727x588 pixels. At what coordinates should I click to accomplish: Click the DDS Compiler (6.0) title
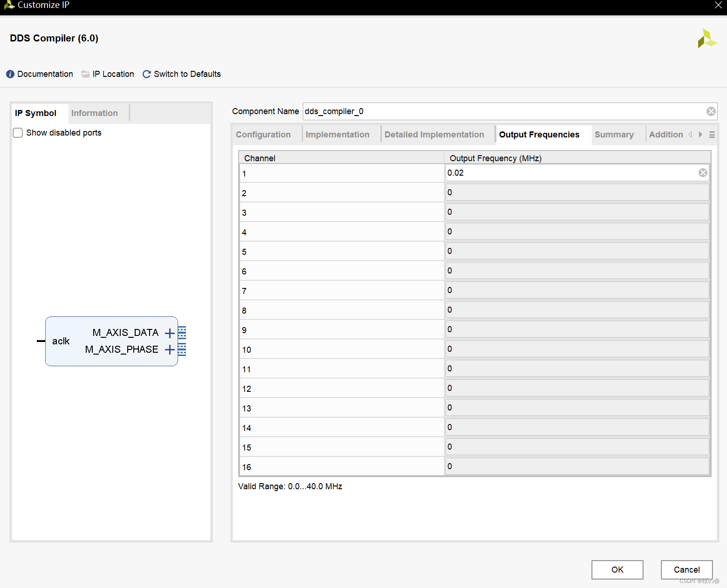pos(54,38)
